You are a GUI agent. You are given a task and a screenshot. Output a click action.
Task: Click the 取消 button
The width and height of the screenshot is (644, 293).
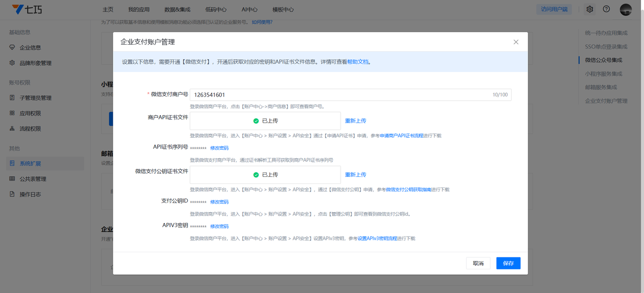point(478,263)
